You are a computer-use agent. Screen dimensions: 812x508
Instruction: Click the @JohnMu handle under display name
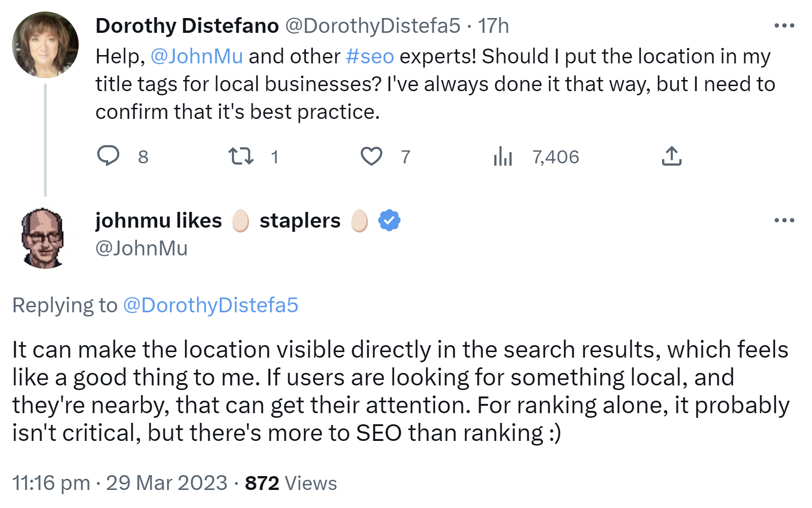point(141,248)
